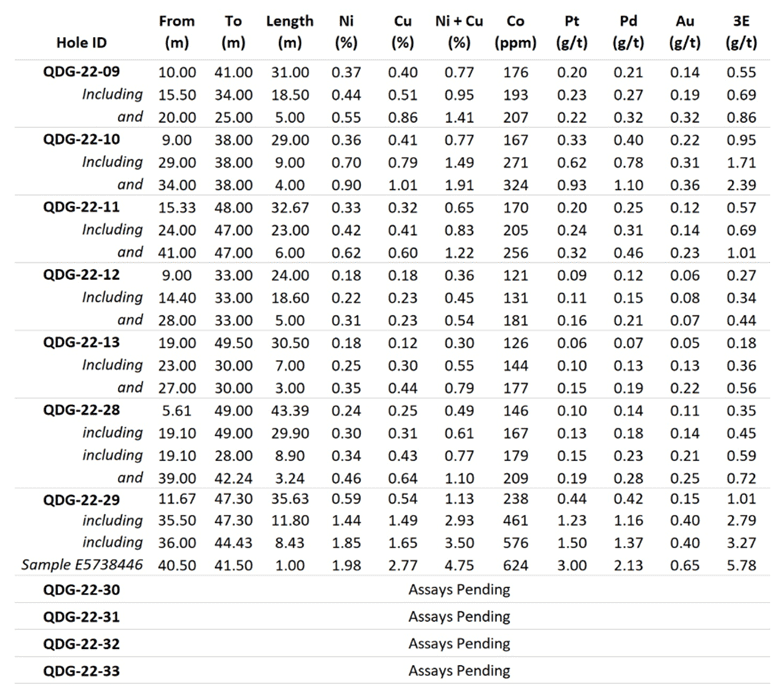Select the 43.39 length value cell
The image size is (780, 690).
click(290, 410)
